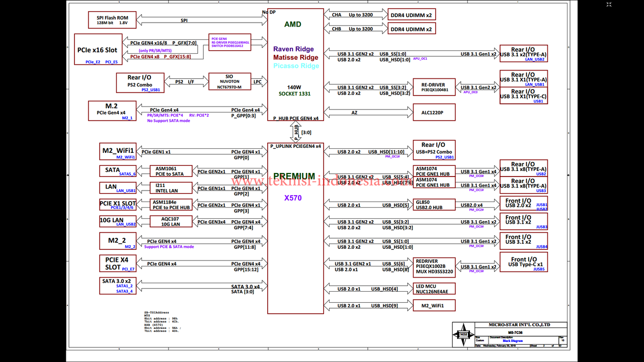Click the SB-TSI Address note text
Screen dimensions: 644x362
156,313
